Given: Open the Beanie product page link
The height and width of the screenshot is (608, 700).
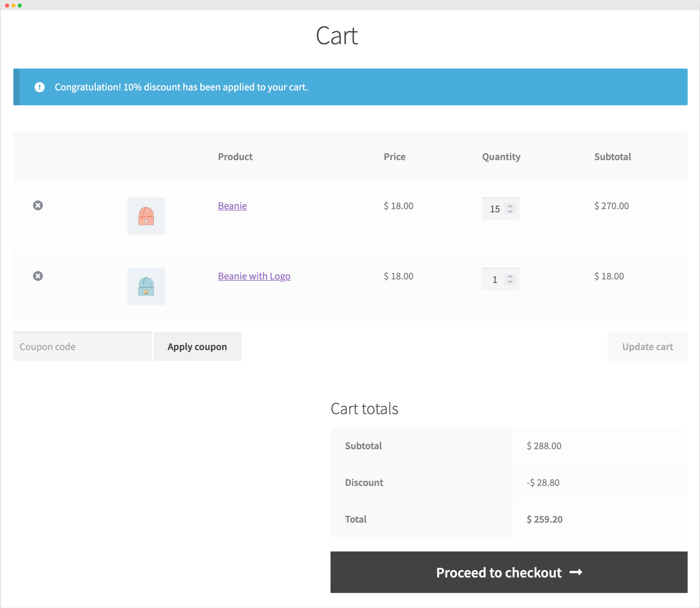Looking at the screenshot, I should point(232,206).
